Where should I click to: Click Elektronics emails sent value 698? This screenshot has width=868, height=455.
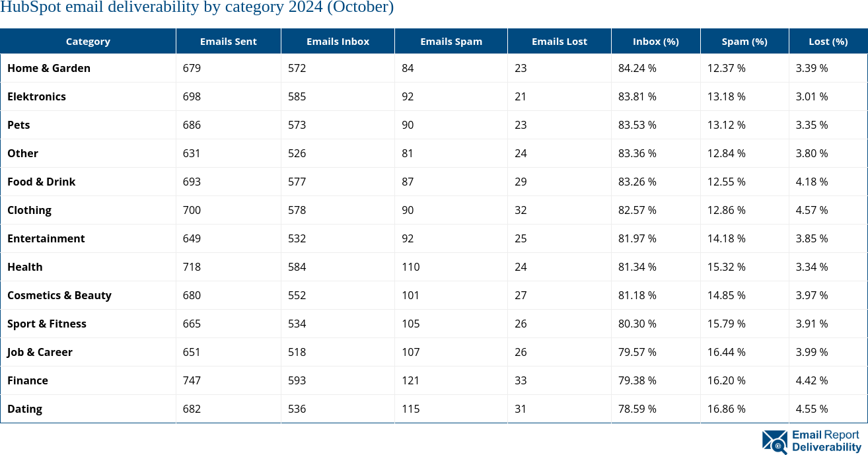pyautogui.click(x=192, y=96)
